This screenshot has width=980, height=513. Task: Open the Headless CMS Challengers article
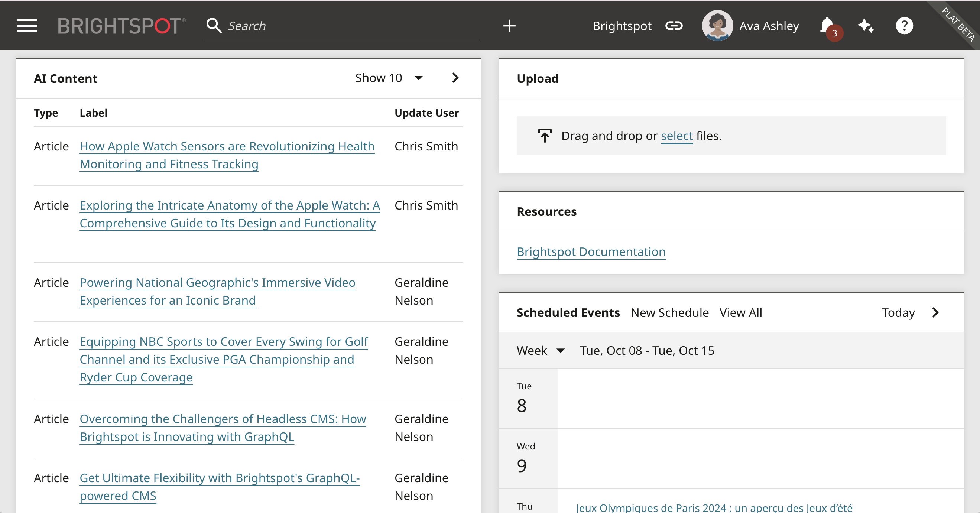pos(223,428)
